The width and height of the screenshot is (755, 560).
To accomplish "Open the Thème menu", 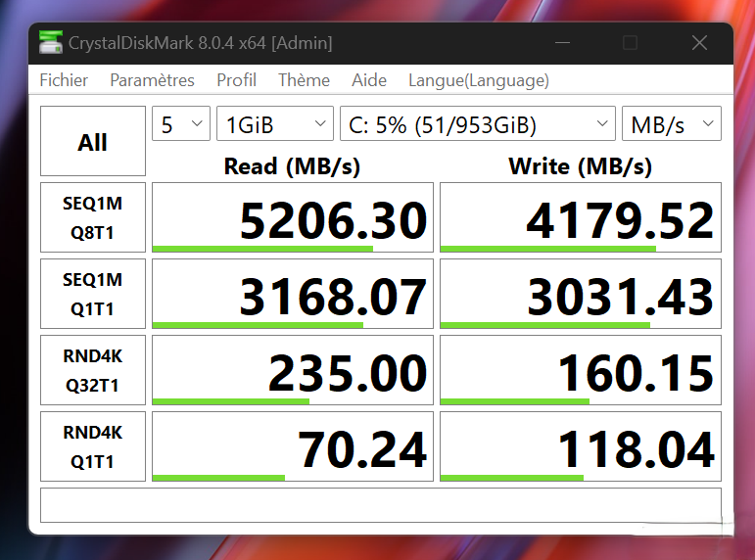I will pyautogui.click(x=304, y=80).
